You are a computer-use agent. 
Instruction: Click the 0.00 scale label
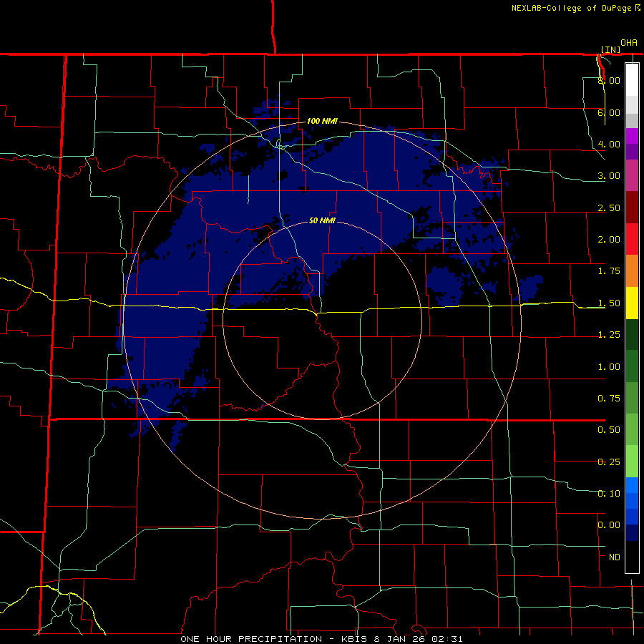click(609, 525)
